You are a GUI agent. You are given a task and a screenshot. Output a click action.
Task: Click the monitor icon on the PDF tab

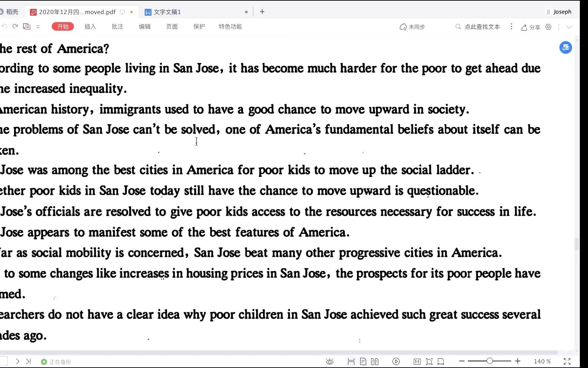[x=122, y=12]
